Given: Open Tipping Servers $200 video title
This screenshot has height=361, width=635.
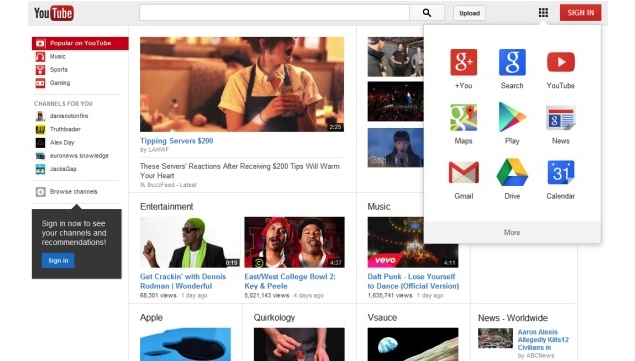Looking at the screenshot, I should click(x=177, y=141).
